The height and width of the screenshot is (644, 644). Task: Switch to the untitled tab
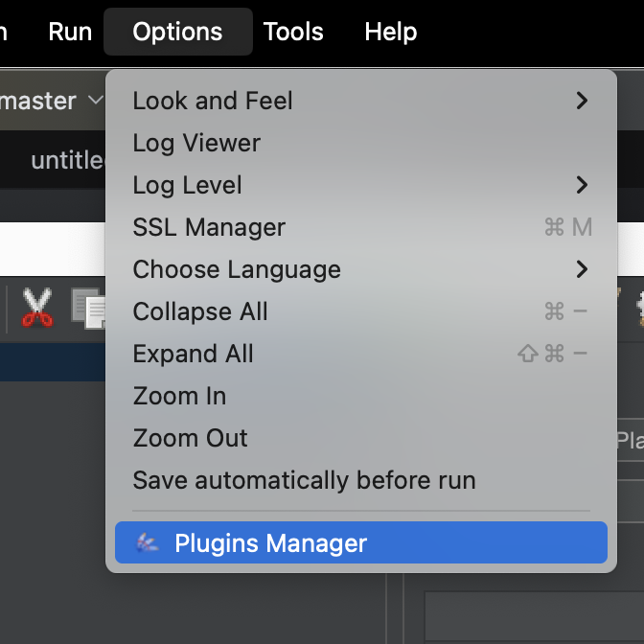coord(67,160)
